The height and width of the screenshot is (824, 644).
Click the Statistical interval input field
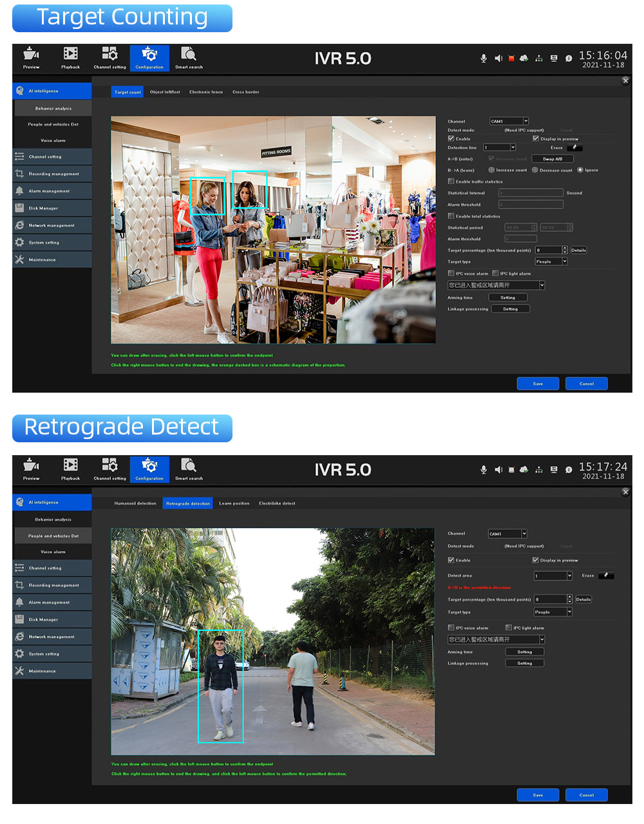coord(531,192)
